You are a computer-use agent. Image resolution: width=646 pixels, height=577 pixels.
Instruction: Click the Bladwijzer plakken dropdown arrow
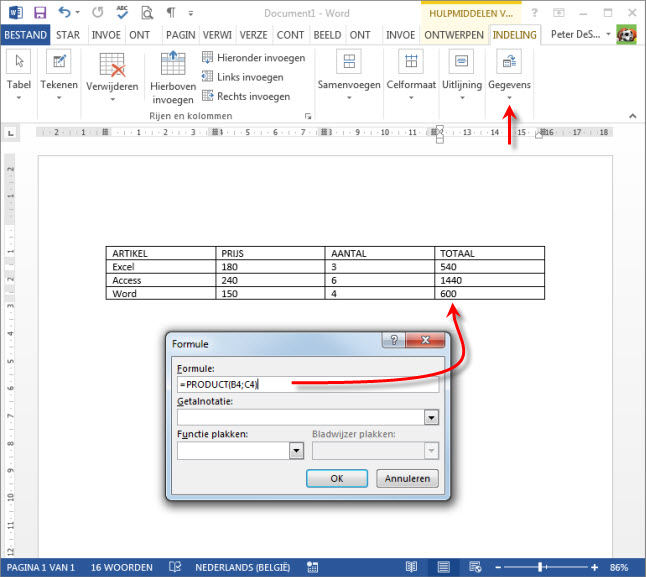[431, 451]
